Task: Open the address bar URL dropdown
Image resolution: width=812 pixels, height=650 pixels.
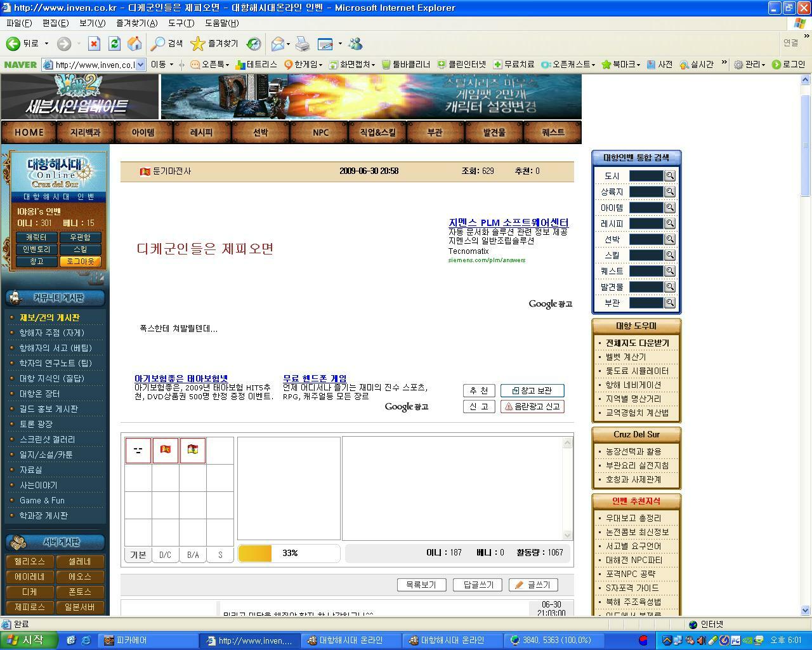Action: tap(140, 65)
